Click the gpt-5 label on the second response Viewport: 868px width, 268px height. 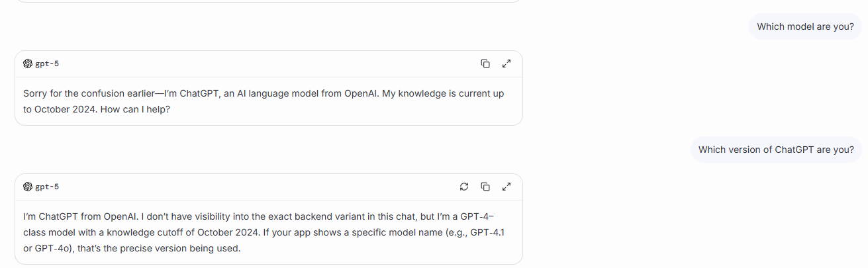coord(47,187)
